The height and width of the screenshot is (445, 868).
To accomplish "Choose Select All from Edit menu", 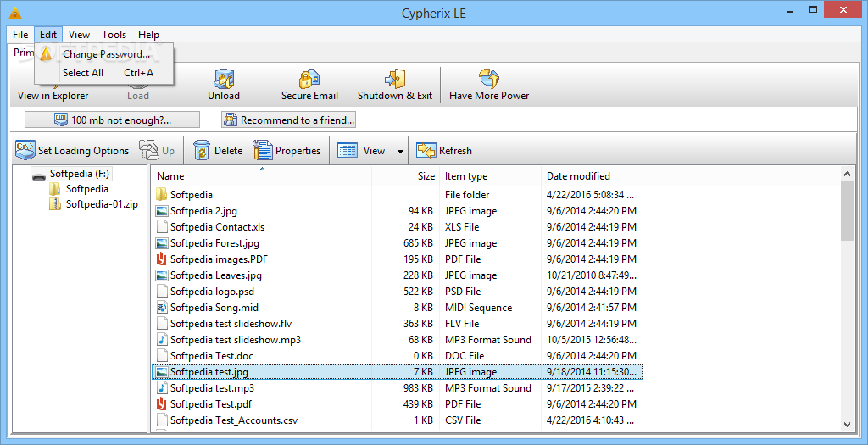I will [x=104, y=73].
